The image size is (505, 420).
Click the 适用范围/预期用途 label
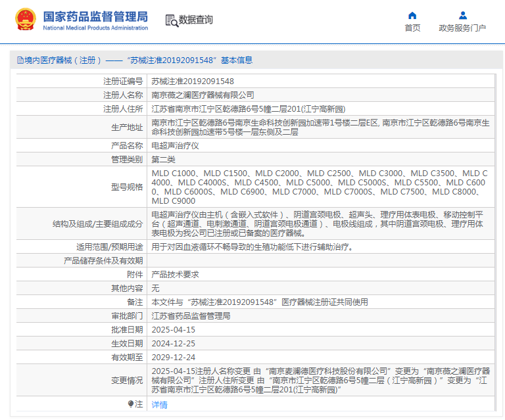[x=110, y=247]
